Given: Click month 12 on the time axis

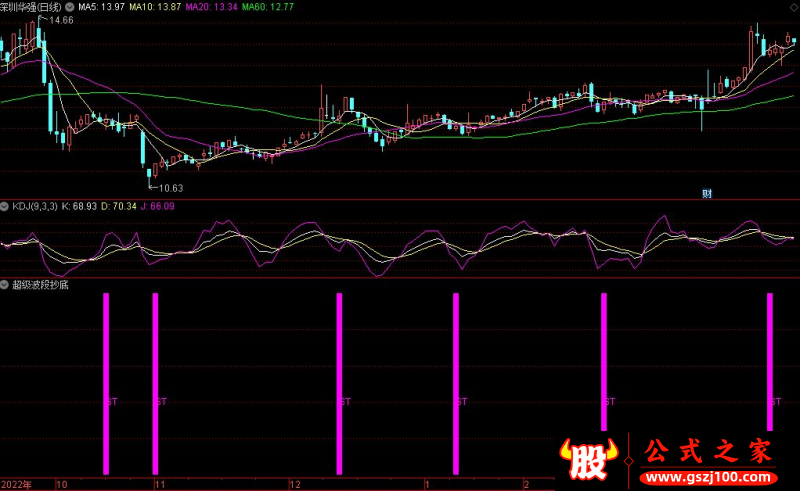Looking at the screenshot, I should tap(294, 484).
